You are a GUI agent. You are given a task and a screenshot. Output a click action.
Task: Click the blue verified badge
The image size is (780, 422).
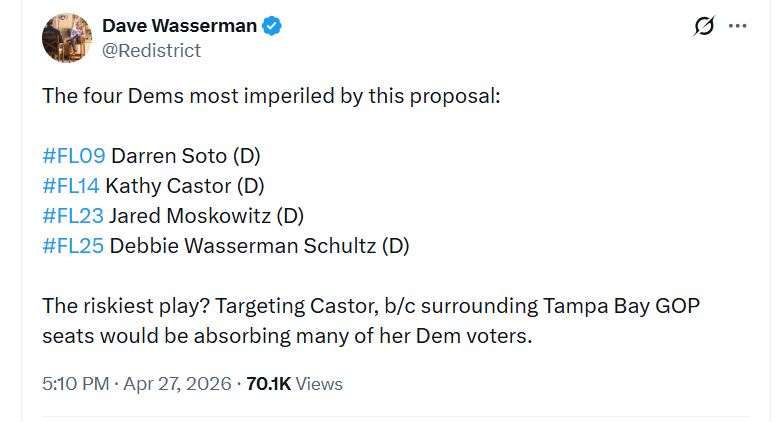coord(272,26)
